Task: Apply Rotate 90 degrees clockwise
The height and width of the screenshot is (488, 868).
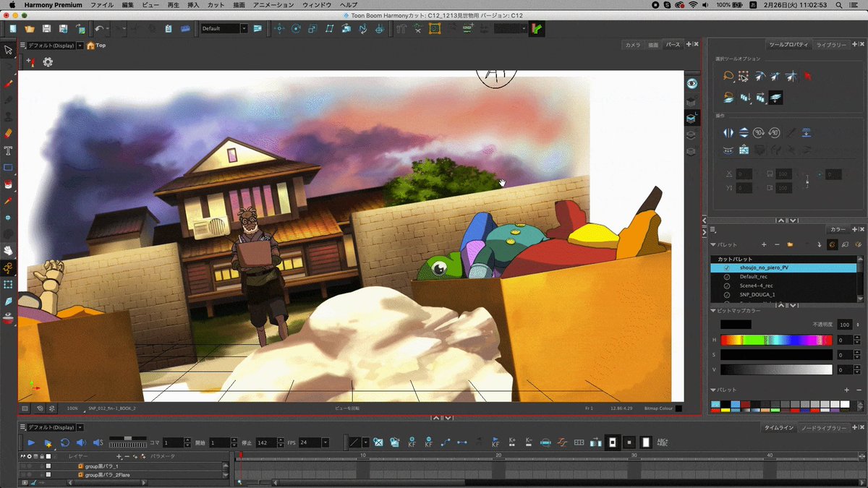Action: [758, 132]
